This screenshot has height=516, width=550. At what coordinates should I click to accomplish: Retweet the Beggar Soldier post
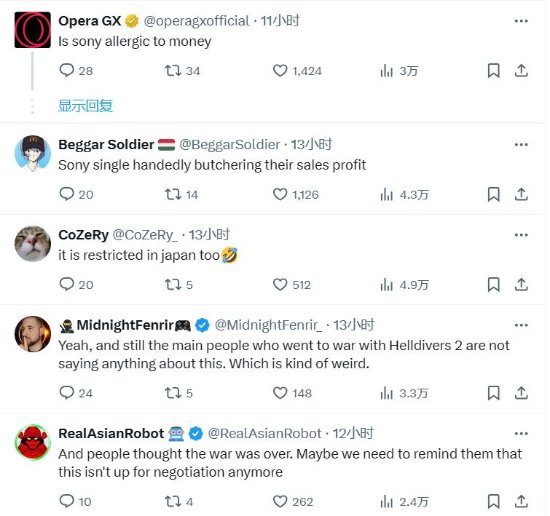click(x=173, y=194)
